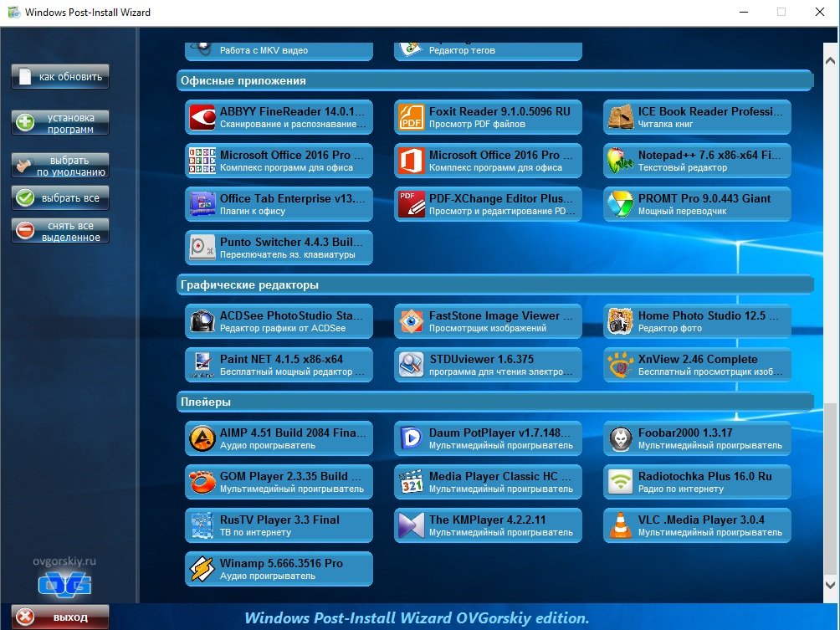Click the Daum PotPlayer play icon
The height and width of the screenshot is (630, 840).
click(x=412, y=438)
